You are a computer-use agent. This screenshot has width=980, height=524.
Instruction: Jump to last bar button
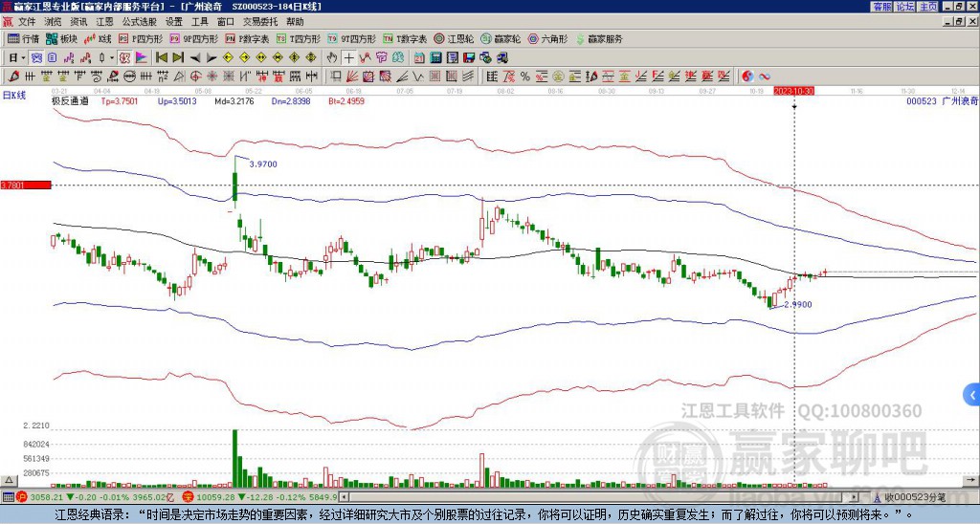[x=178, y=57]
